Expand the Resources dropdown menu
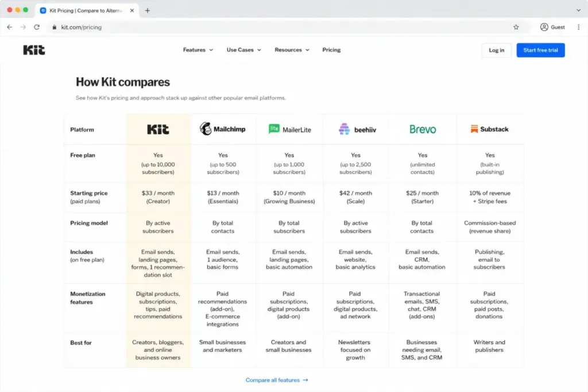The width and height of the screenshot is (588, 392). [x=292, y=50]
